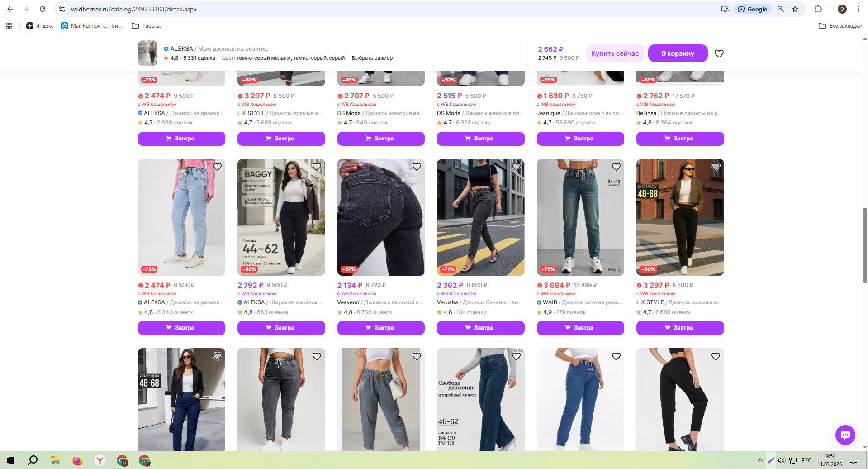Launch Yandex Browser from the taskbar

point(100,460)
